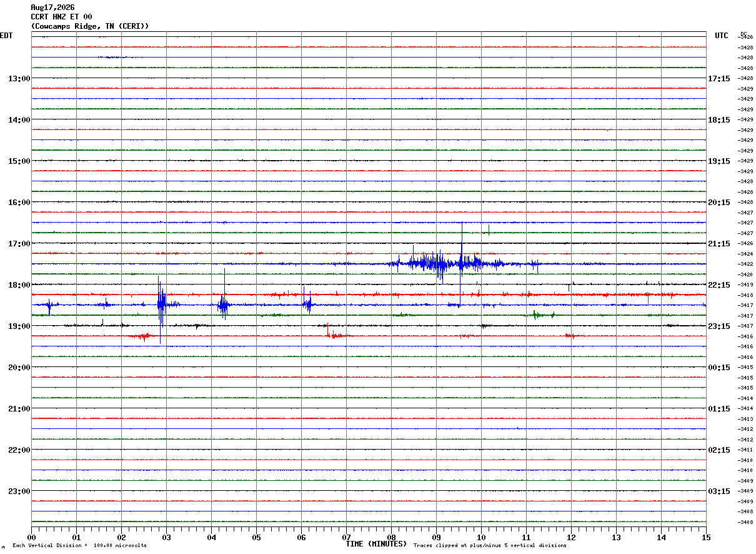Click the EDT timezone label
The width and height of the screenshot is (756, 554).
point(6,36)
